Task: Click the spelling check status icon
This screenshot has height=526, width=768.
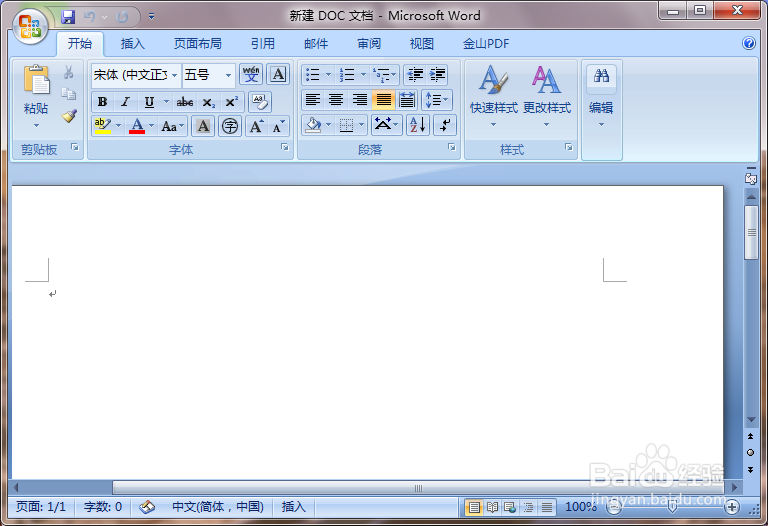Action: pyautogui.click(x=147, y=507)
